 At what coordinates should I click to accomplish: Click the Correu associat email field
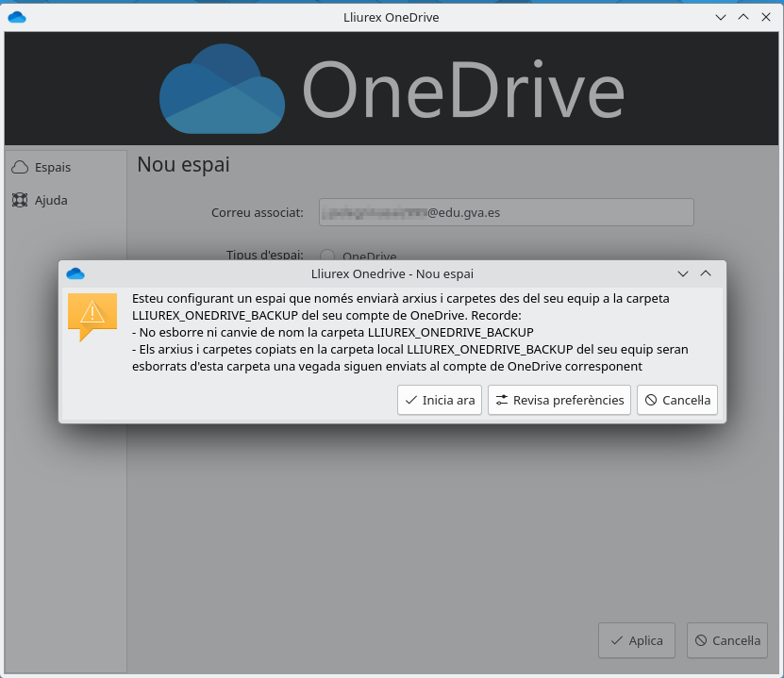coord(506,212)
